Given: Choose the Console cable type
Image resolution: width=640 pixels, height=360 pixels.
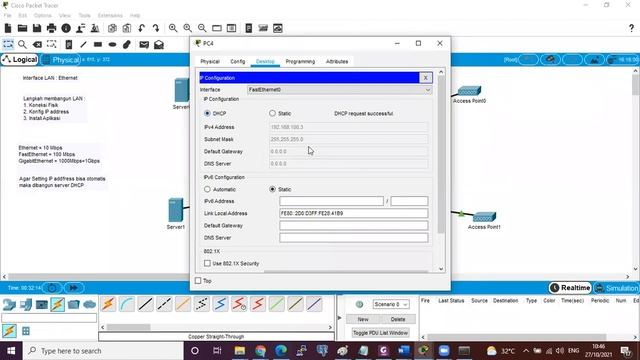Looking at the screenshot, I should 127,304.
